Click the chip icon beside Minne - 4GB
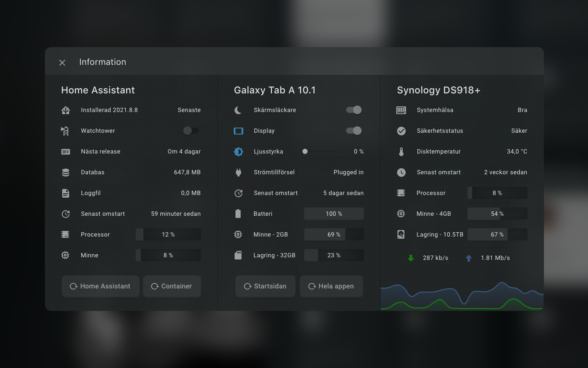This screenshot has width=588, height=368. tap(401, 214)
